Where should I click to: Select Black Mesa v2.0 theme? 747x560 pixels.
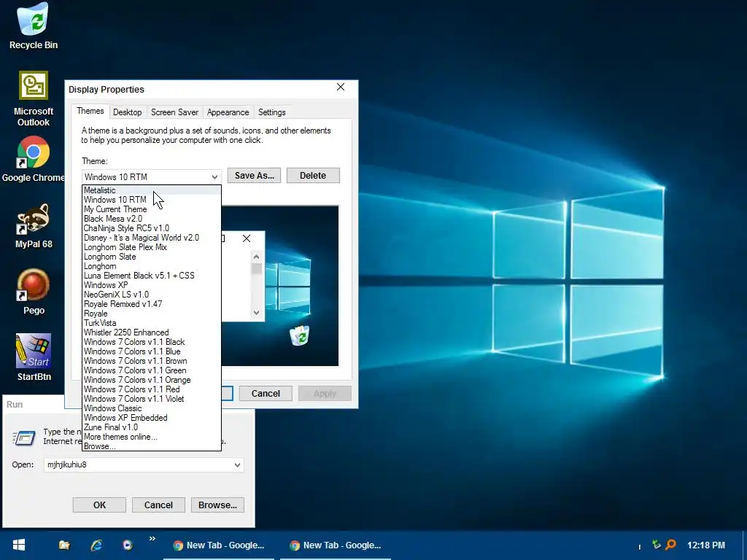[152, 219]
